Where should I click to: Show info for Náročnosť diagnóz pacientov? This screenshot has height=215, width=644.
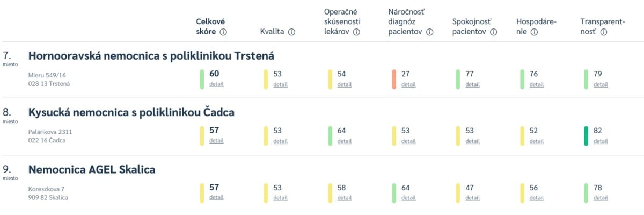coord(430,32)
